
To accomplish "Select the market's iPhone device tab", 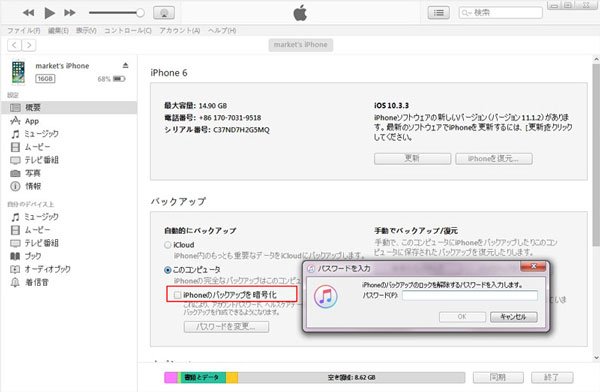I will pos(301,45).
